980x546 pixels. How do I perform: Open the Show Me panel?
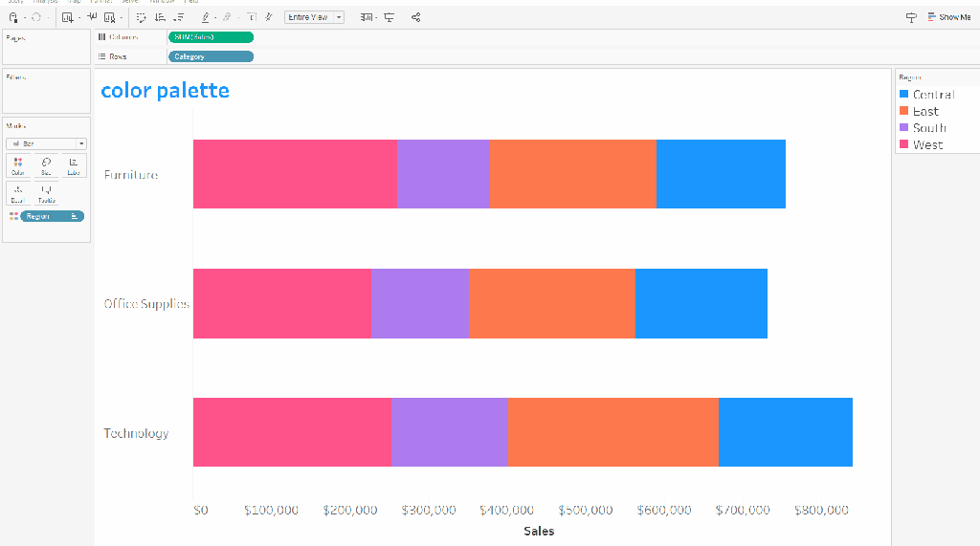point(948,17)
